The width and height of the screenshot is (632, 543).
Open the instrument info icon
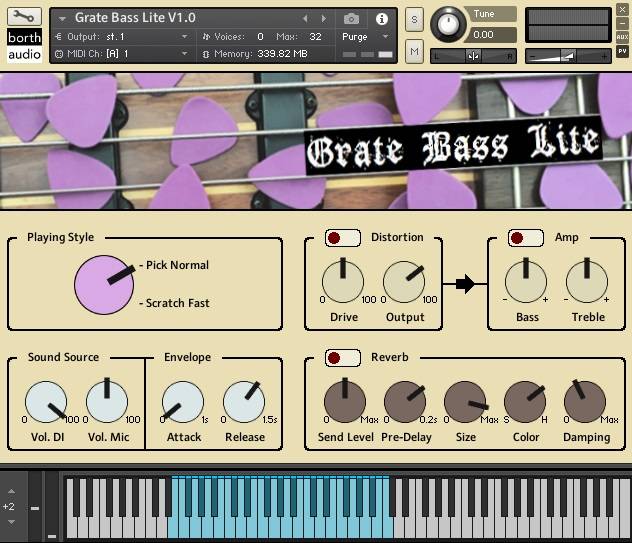pos(381,18)
